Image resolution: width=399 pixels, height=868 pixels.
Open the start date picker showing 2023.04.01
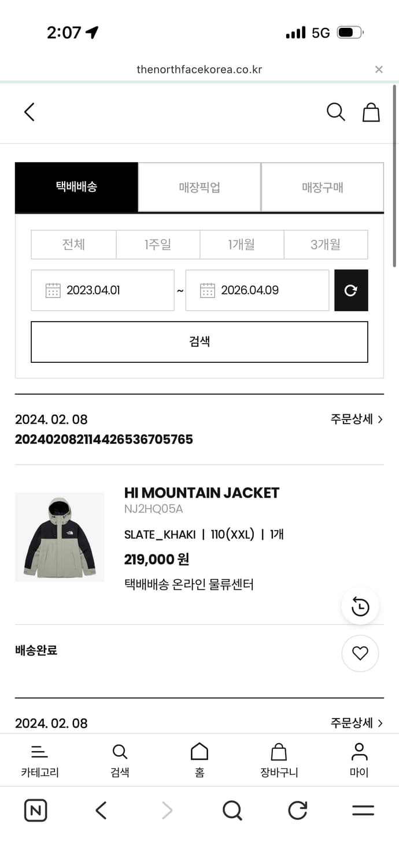pos(102,290)
